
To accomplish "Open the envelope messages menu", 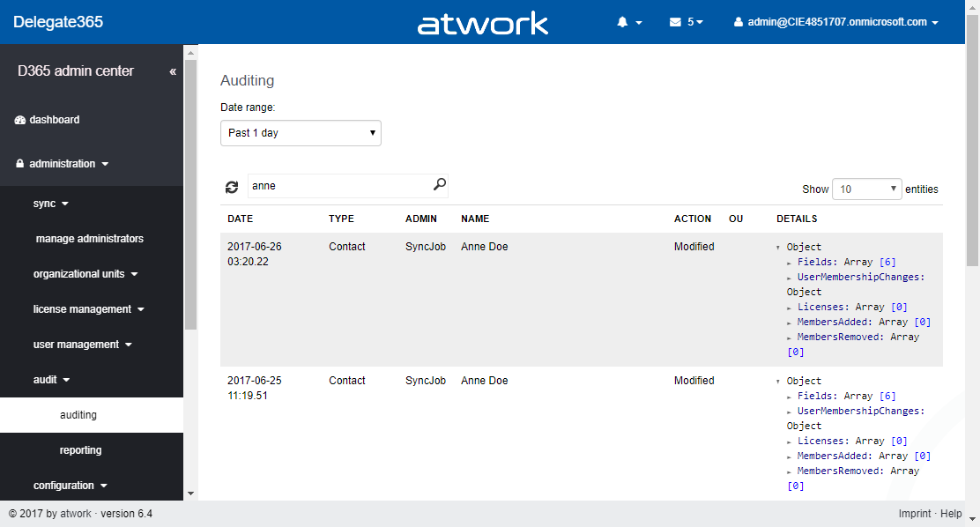I will click(x=686, y=22).
